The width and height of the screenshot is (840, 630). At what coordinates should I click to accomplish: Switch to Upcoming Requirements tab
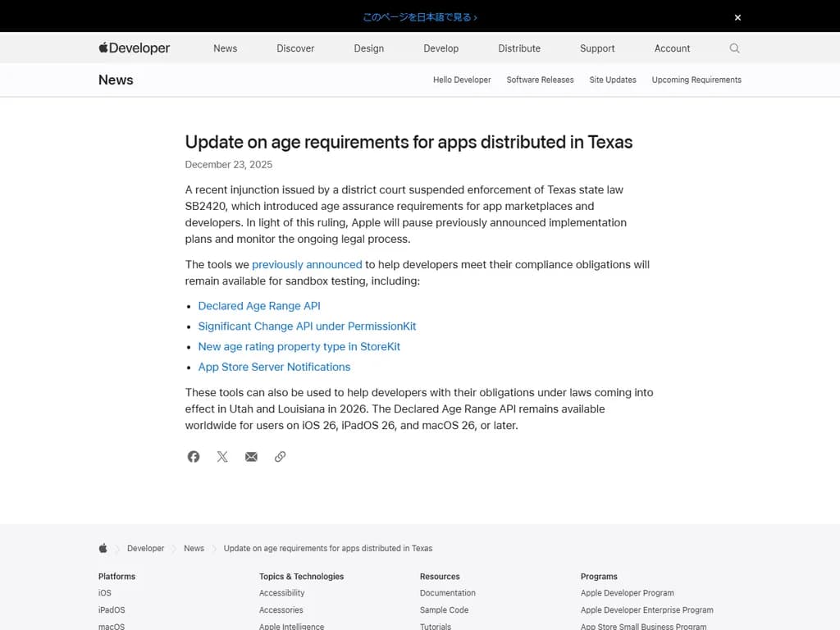pos(696,80)
